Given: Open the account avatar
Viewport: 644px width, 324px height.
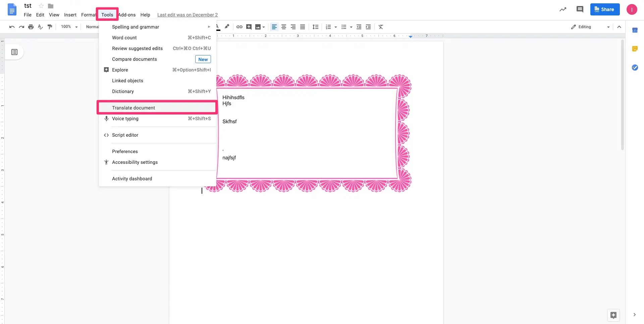Looking at the screenshot, I should tap(632, 9).
